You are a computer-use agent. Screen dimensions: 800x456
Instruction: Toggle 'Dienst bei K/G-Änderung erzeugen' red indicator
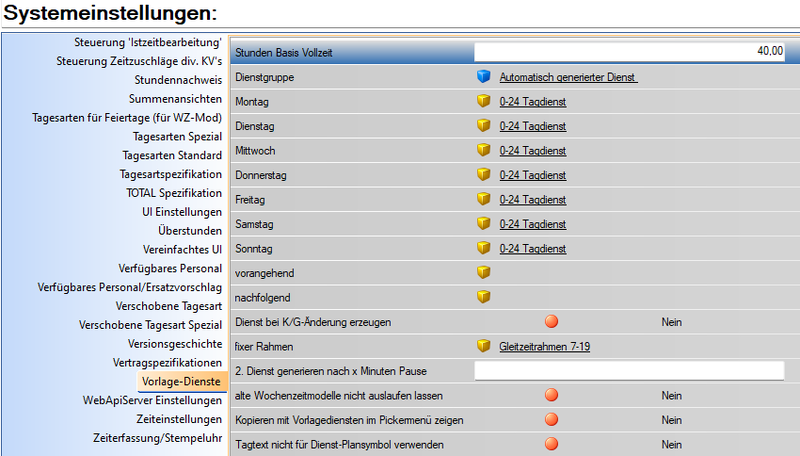[x=552, y=321]
